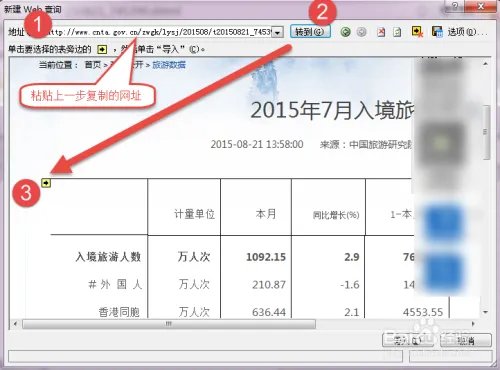
Task: Click the growth value -1.6
Action: coord(350,285)
